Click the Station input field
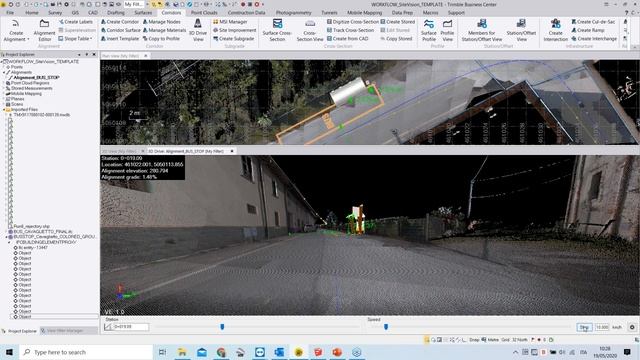The image size is (640, 360). 131,327
